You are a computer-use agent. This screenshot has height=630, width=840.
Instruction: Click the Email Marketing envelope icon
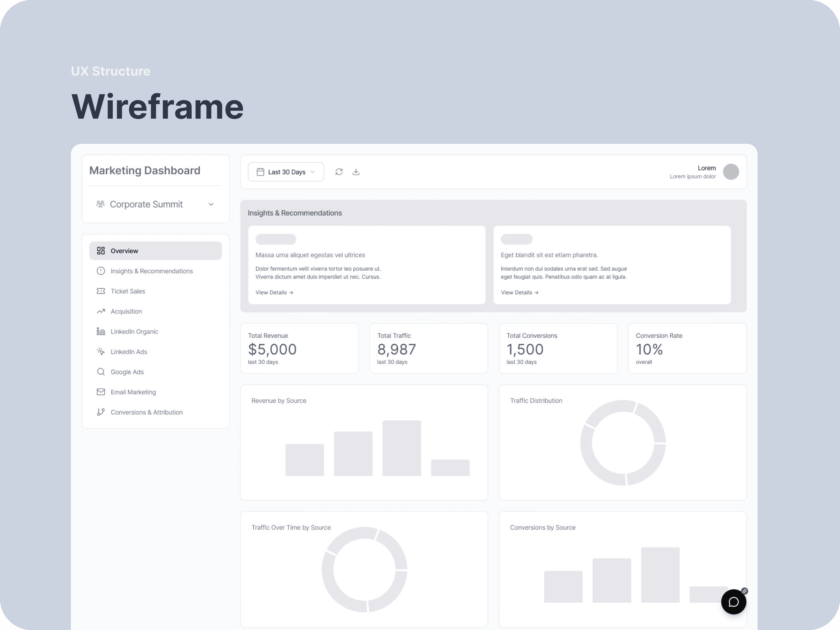101,392
